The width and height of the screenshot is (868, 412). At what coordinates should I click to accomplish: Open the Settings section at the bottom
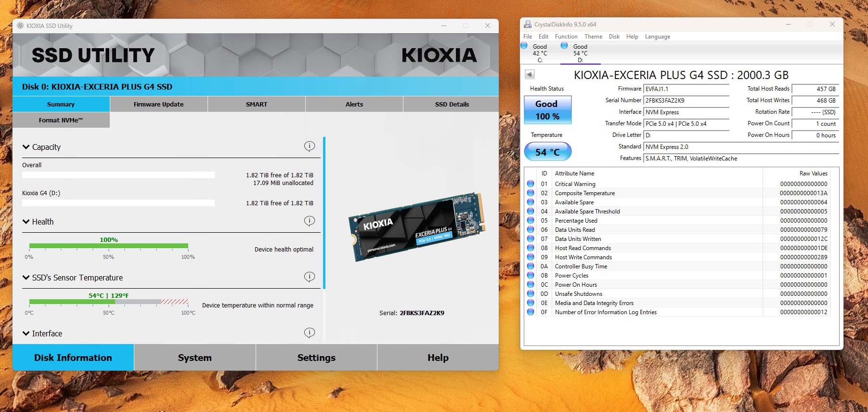[316, 358]
